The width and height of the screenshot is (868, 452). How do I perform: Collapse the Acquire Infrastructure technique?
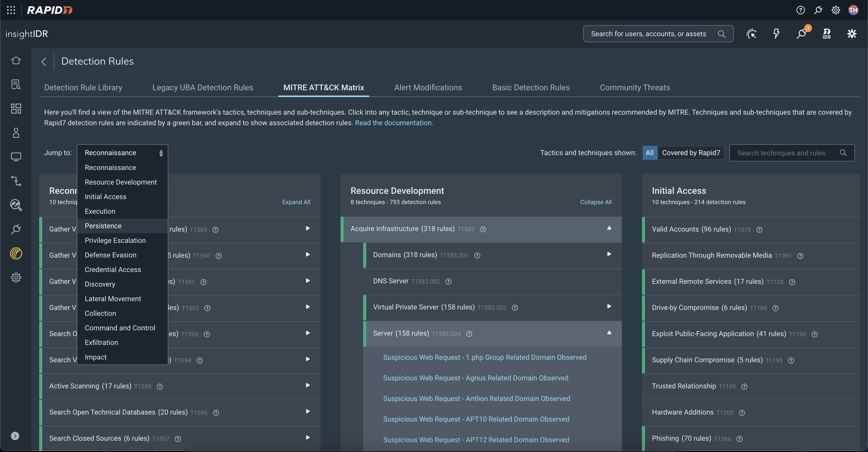(609, 228)
